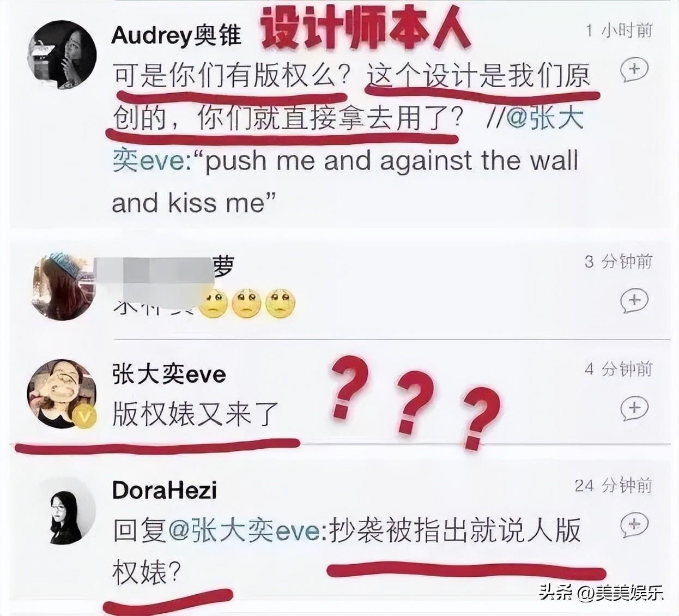Click the 1 小时前 timestamp
The height and width of the screenshot is (616, 679).
[x=619, y=30]
